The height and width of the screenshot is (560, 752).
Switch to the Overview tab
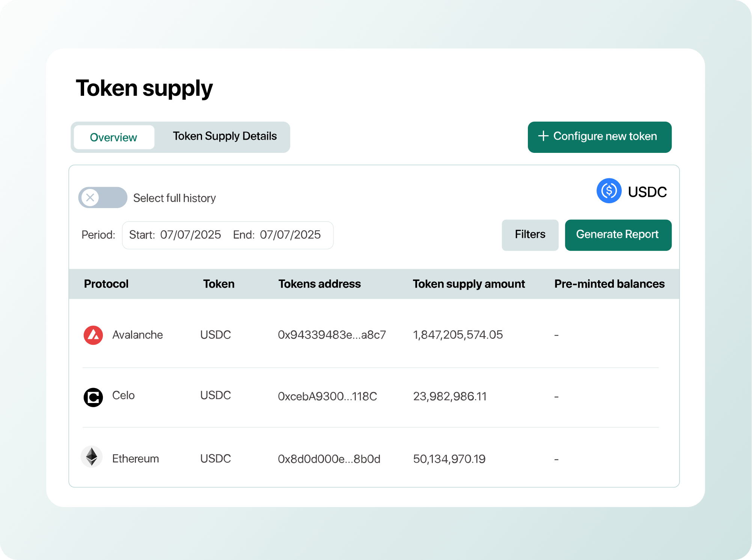[114, 137]
